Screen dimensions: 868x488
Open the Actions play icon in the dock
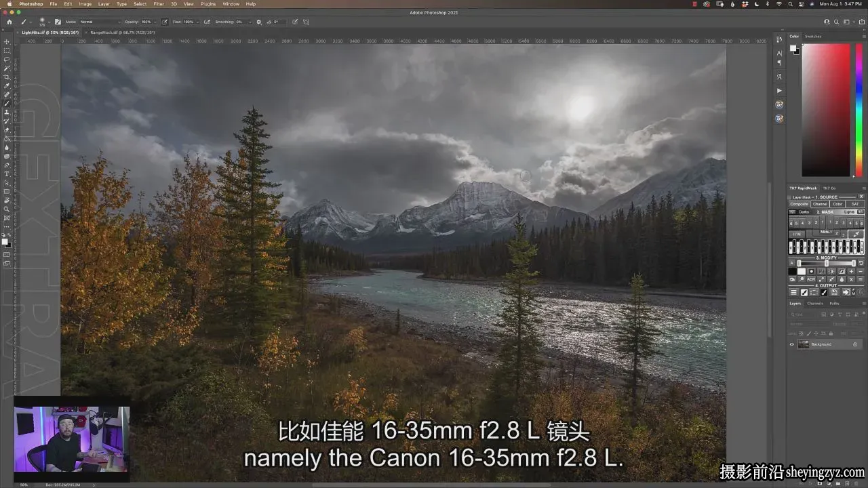pyautogui.click(x=779, y=90)
